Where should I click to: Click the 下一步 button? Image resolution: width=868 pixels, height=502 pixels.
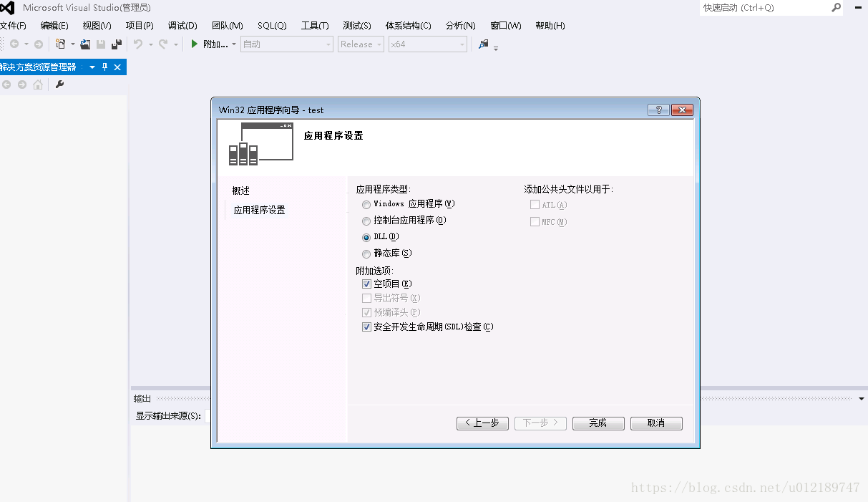tap(540, 423)
